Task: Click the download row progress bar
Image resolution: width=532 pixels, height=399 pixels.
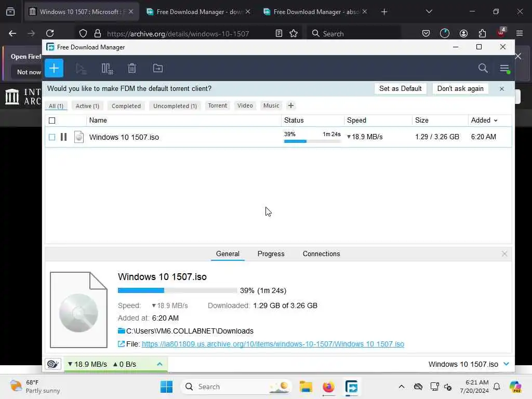Action: (312, 141)
